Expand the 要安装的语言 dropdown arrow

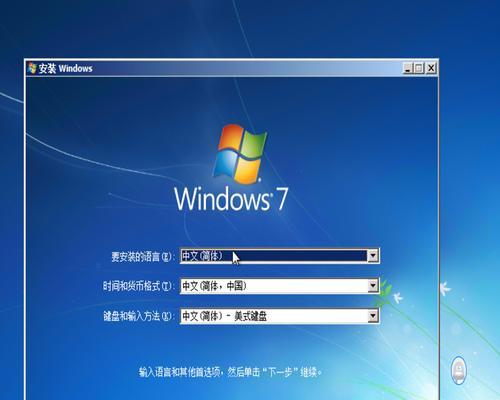click(373, 256)
